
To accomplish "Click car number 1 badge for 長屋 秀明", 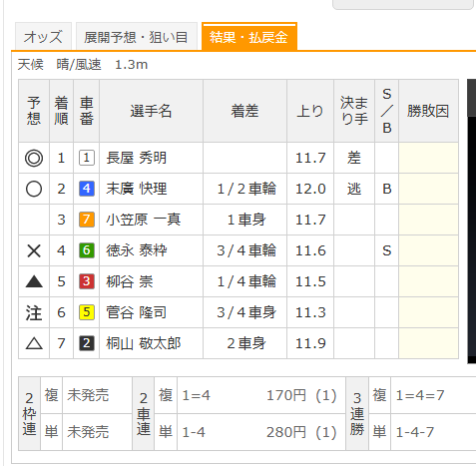I will [87, 158].
